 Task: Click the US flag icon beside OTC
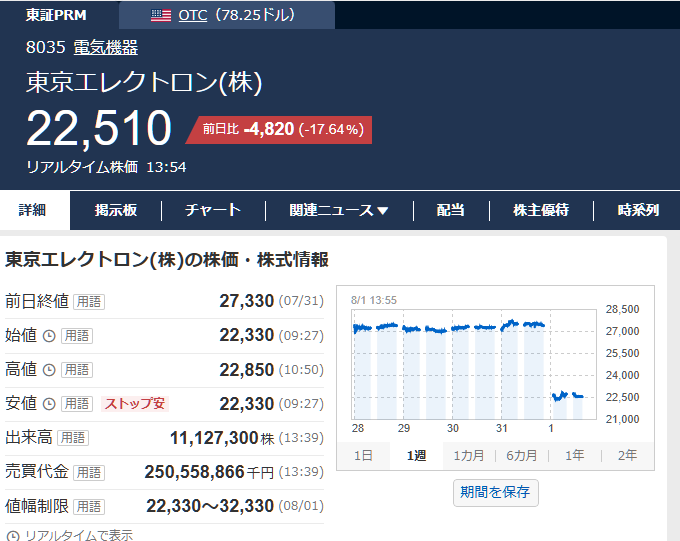tap(161, 16)
